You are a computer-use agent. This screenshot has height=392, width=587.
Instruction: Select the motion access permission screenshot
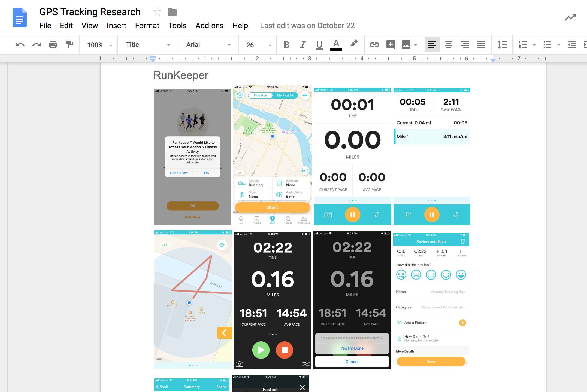pyautogui.click(x=193, y=157)
